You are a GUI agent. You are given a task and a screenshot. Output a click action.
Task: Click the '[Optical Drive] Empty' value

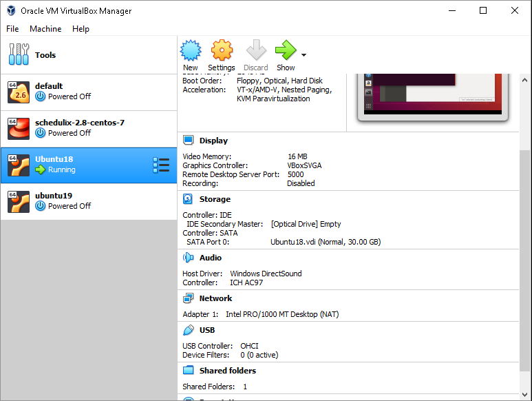click(x=306, y=224)
